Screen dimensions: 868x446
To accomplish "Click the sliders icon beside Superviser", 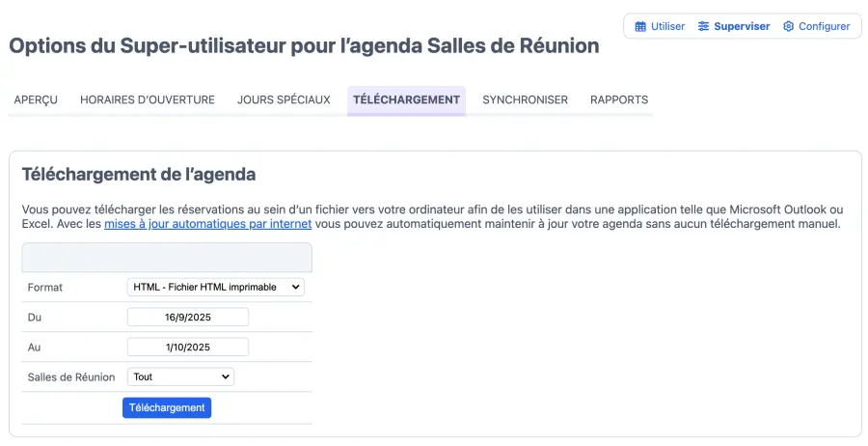I will [703, 26].
